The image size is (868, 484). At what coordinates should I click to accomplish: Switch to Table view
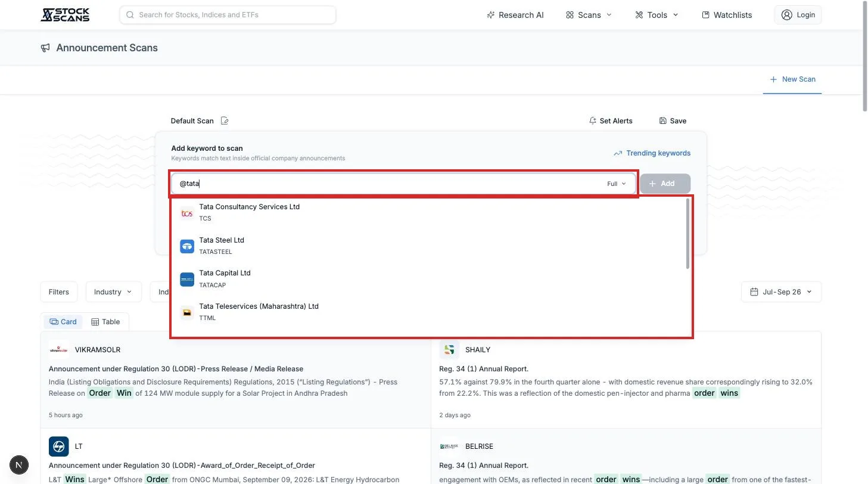pos(105,322)
